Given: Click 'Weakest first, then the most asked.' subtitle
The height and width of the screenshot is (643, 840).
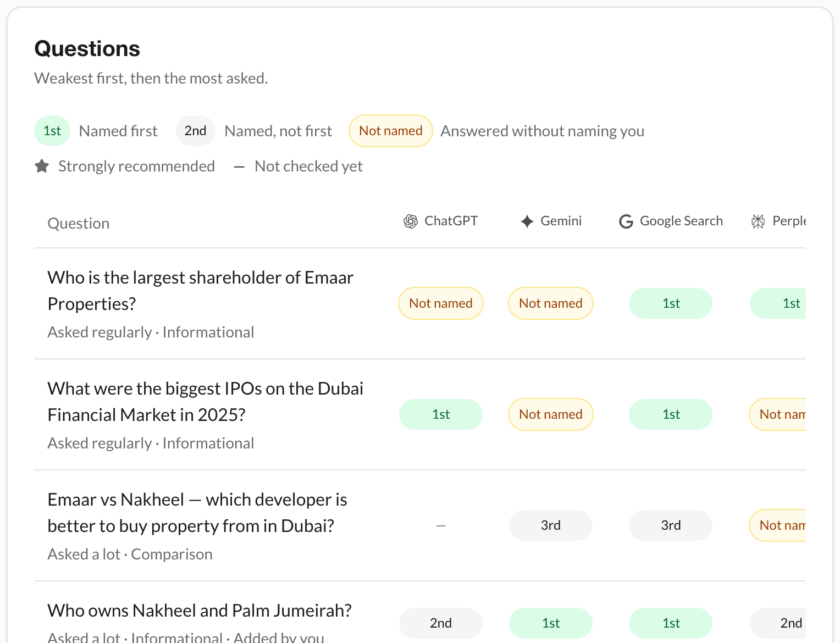Looking at the screenshot, I should (x=151, y=79).
